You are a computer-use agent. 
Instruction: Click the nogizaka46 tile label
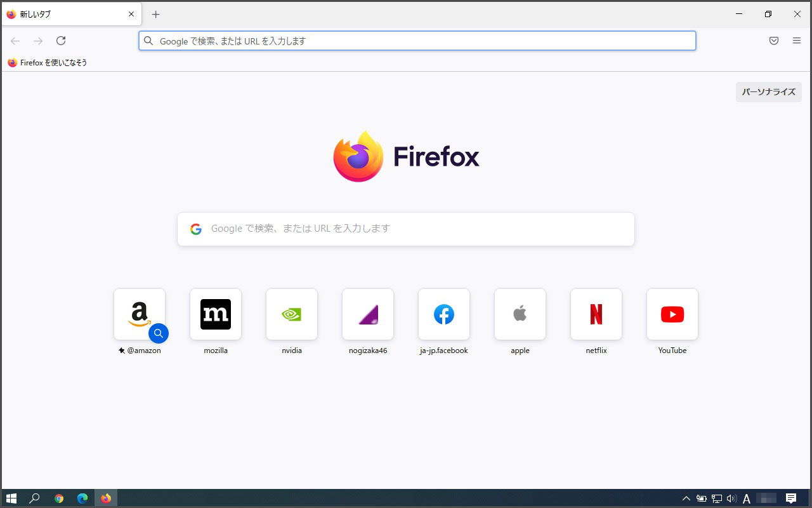pyautogui.click(x=368, y=351)
